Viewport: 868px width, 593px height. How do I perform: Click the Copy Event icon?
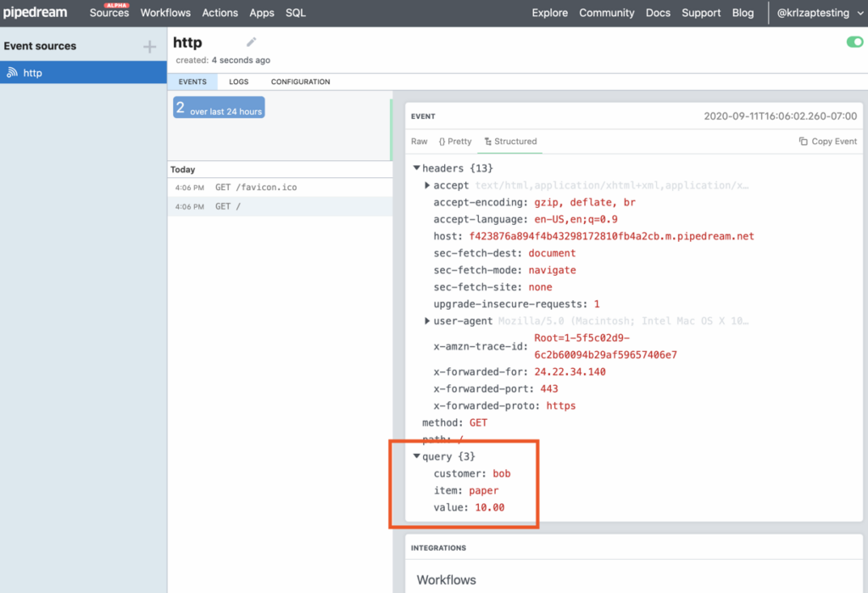click(x=804, y=142)
